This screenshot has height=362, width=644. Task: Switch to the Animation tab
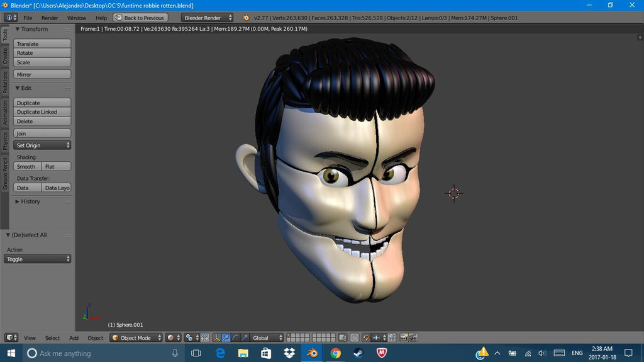click(5, 113)
